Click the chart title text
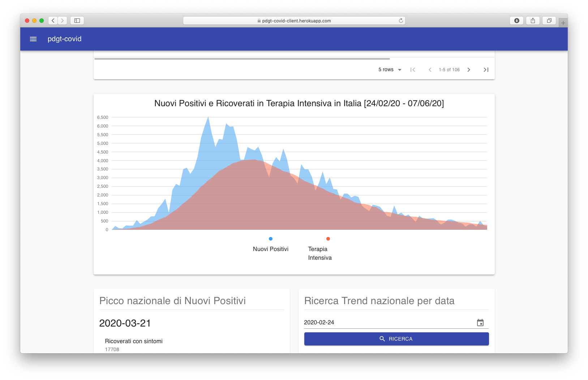588x380 pixels. point(299,103)
